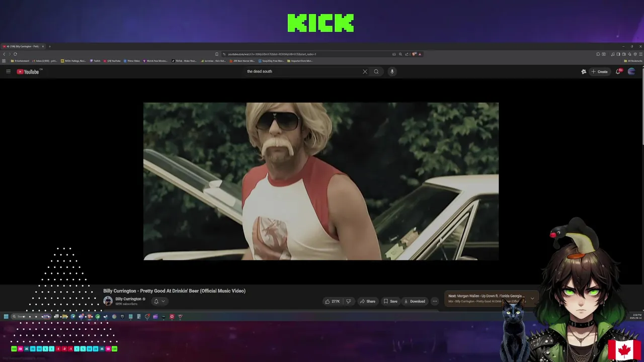Open the TikTok bookmark
The height and width of the screenshot is (362, 644).
click(184, 61)
